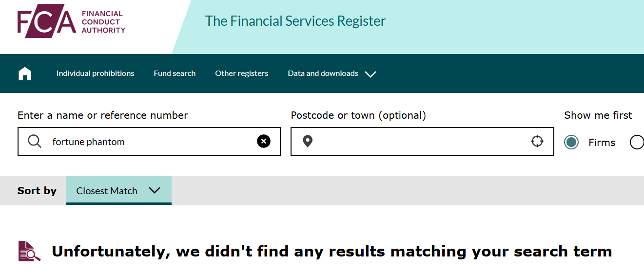Clear the search text with the X icon
This screenshot has width=644, height=274.
tap(264, 142)
